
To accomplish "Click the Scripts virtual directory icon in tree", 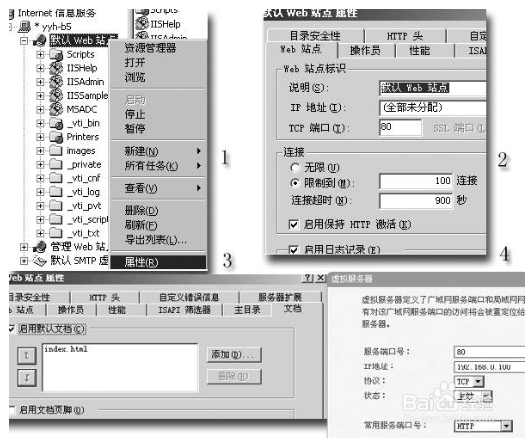I will click(56, 54).
